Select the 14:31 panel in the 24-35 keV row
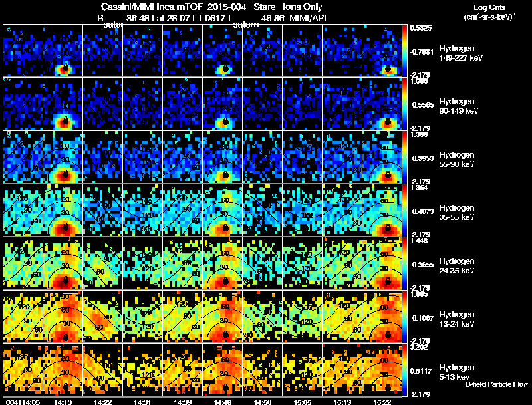 coord(142,263)
